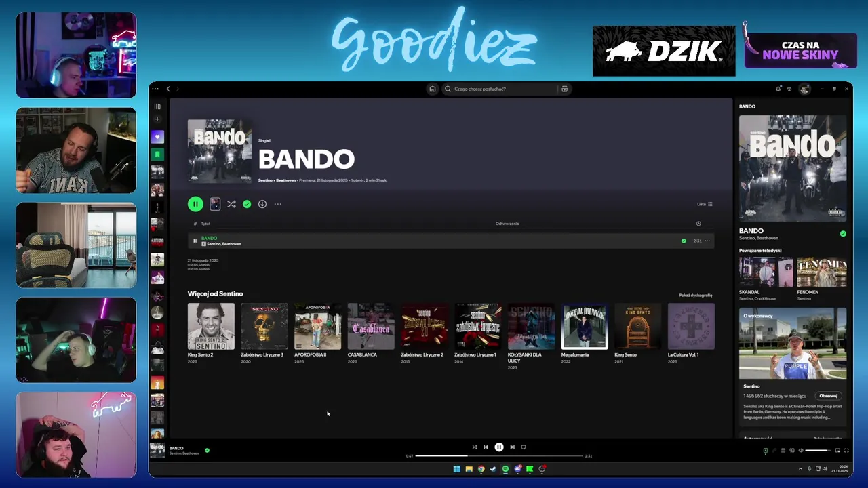Image resolution: width=868 pixels, height=488 pixels.
Task: Open the Browse icon in the search bar
Action: tap(564, 89)
